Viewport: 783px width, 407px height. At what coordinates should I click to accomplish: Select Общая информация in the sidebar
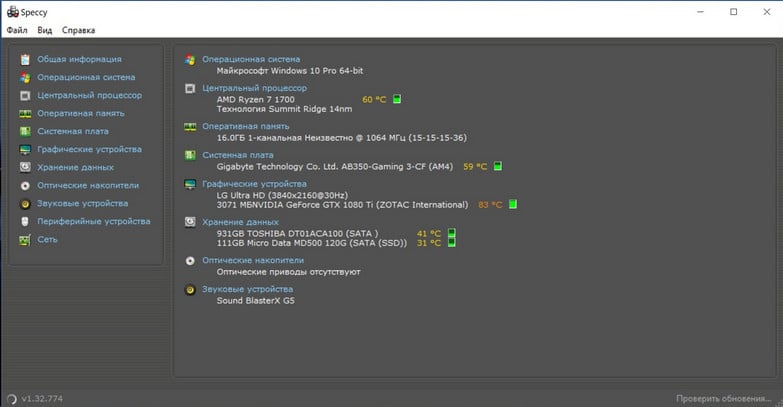point(79,59)
